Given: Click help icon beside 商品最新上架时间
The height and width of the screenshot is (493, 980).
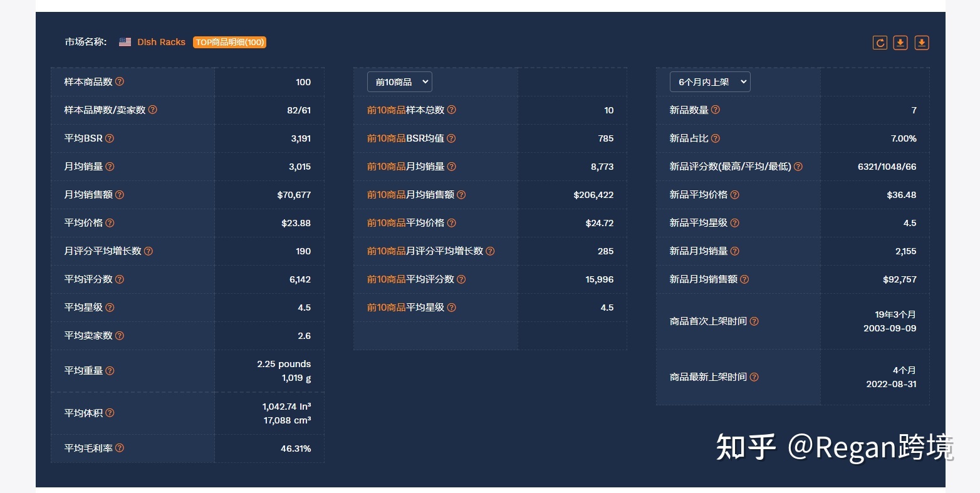Looking at the screenshot, I should [x=754, y=376].
